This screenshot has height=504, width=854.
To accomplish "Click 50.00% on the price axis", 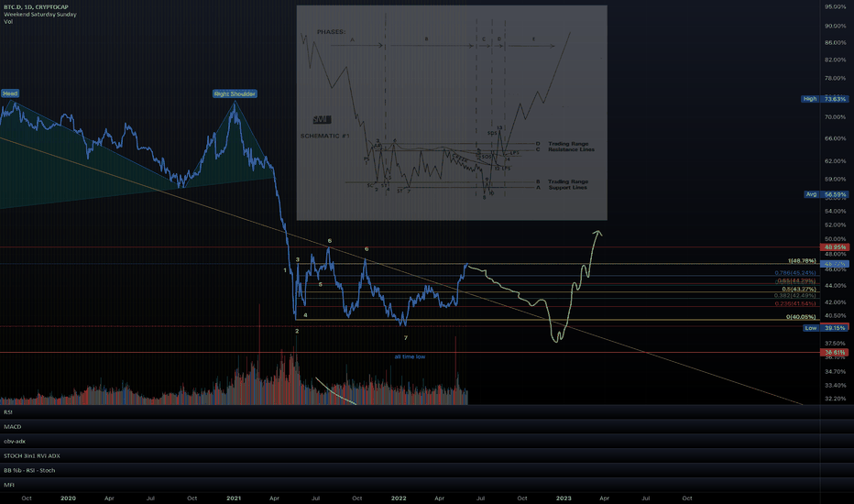I will tap(835, 238).
